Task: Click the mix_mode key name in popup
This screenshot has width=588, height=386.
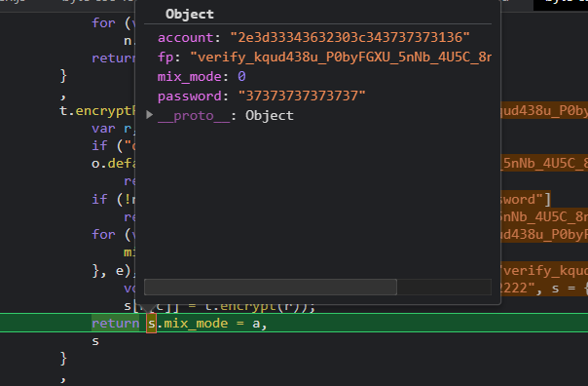Action: coord(190,77)
